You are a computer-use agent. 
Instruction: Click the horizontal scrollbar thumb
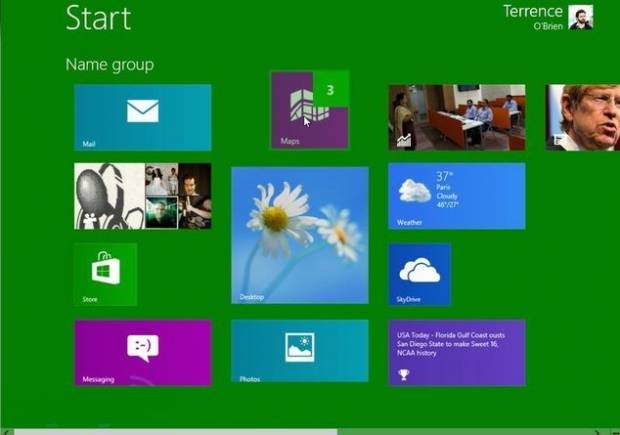click(176, 432)
